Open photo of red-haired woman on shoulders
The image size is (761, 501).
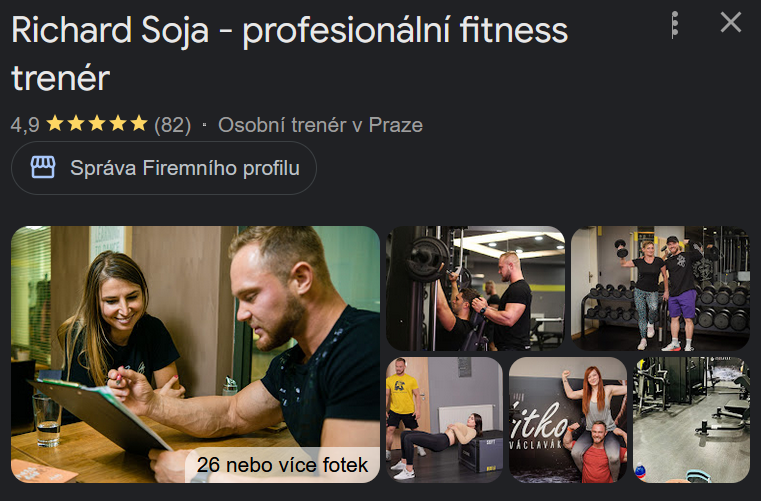pyautogui.click(x=568, y=420)
